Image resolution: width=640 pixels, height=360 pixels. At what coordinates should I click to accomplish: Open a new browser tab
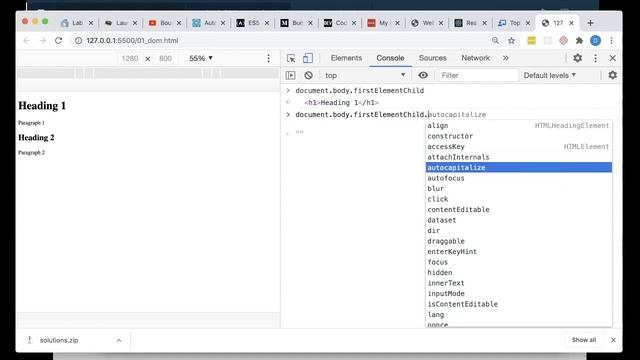pyautogui.click(x=590, y=23)
